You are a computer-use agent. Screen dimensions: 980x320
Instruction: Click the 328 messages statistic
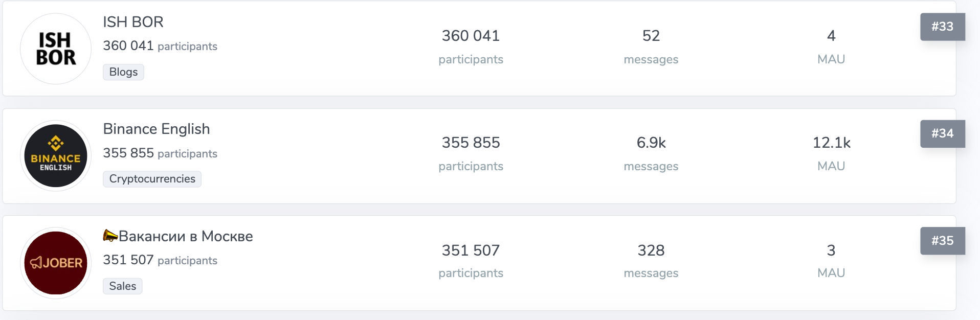[x=651, y=261]
